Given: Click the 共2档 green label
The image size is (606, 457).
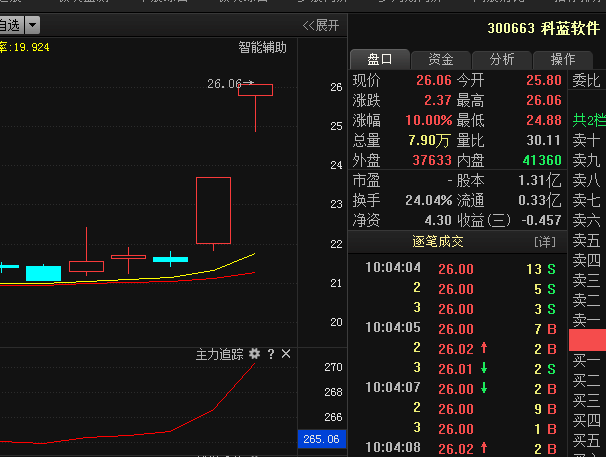Looking at the screenshot, I should pos(589,121).
